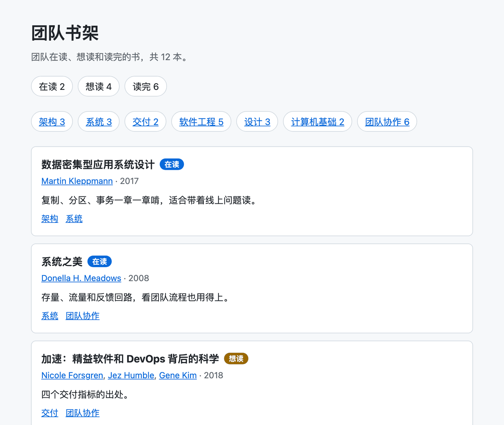Click the page heading 团队书架
The image size is (504, 425).
coord(65,33)
